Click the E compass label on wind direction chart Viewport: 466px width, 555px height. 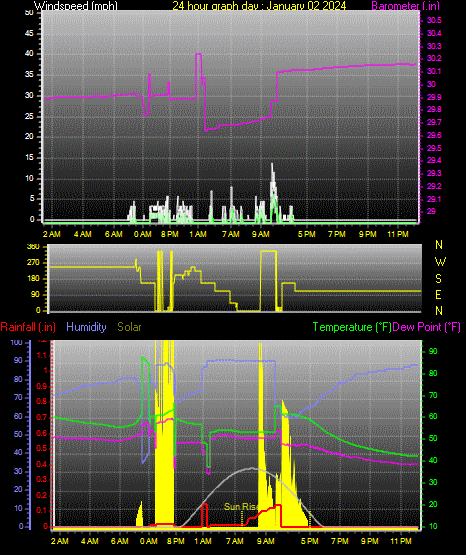(438, 294)
